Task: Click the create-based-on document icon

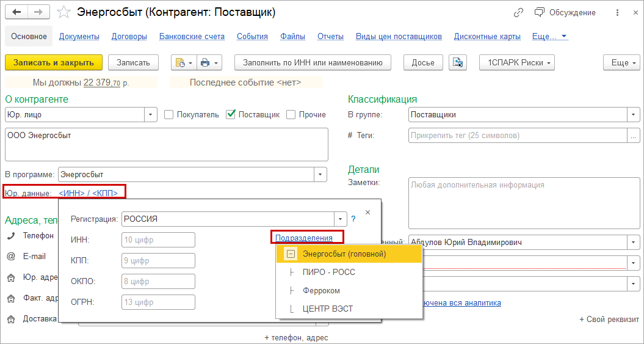Action: [183, 62]
